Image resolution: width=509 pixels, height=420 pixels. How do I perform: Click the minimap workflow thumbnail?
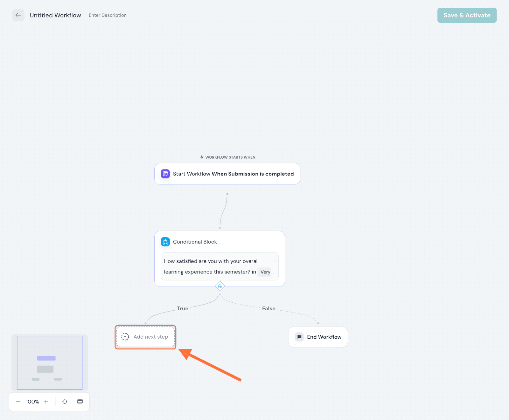coord(50,363)
